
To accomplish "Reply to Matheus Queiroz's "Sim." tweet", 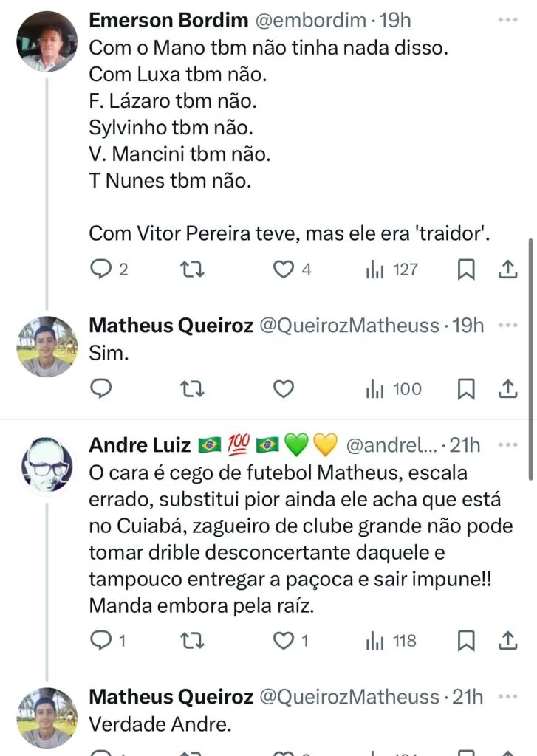I will 100,389.
